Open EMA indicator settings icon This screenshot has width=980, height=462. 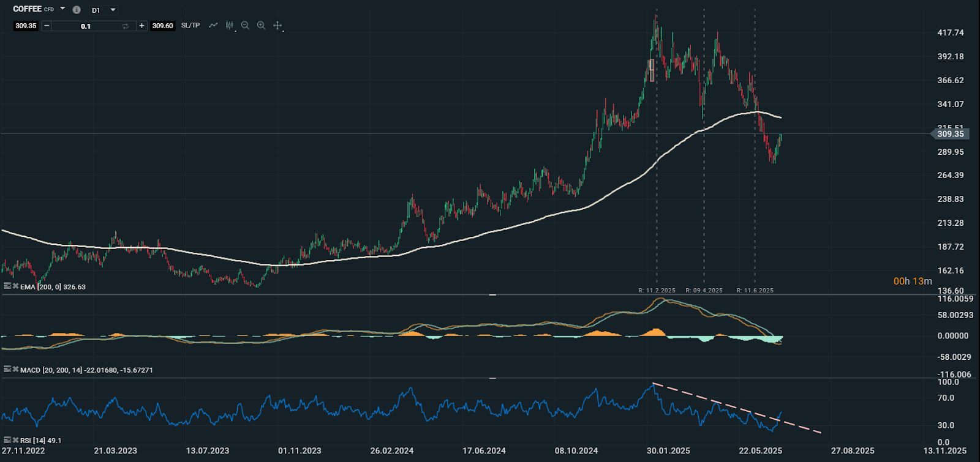point(7,286)
